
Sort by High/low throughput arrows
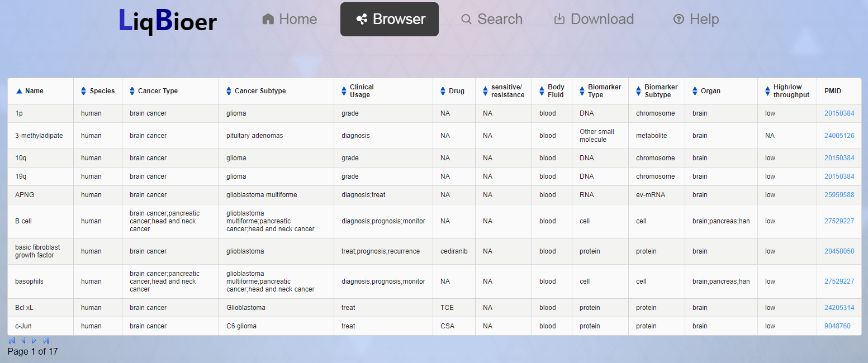(768, 91)
